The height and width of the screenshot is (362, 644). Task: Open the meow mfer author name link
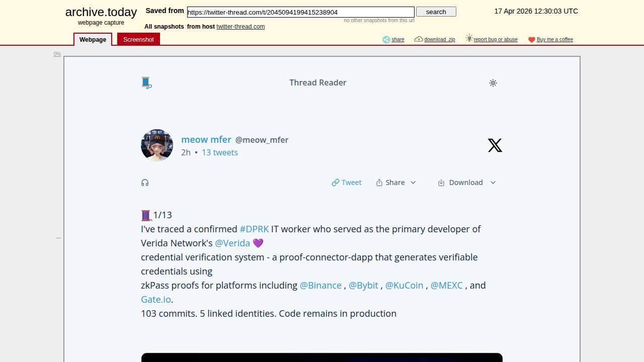(206, 139)
